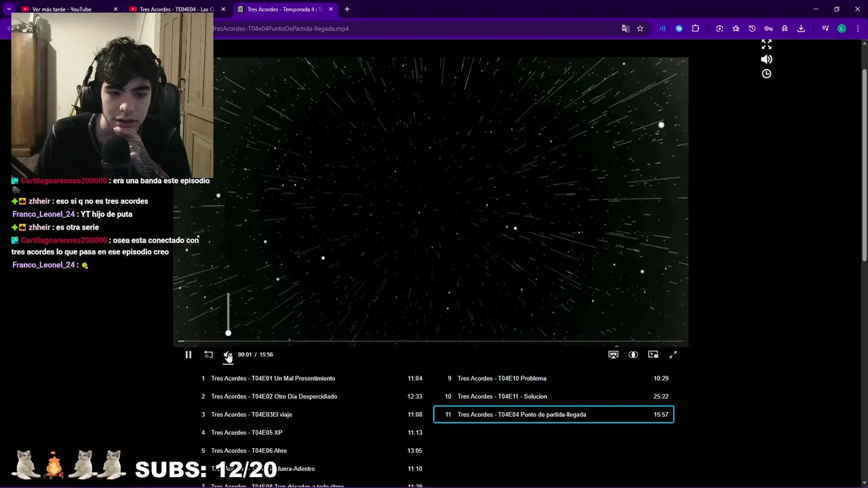This screenshot has height=488, width=868.
Task: Enter fullscreen via player expand icon
Action: click(673, 354)
